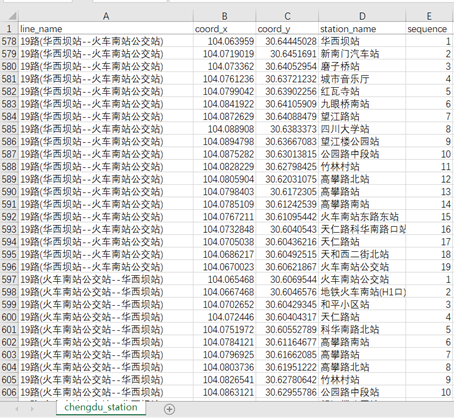This screenshot has height=418, width=454.
Task: Click sequence value 15 in row 592
Action: (429, 217)
